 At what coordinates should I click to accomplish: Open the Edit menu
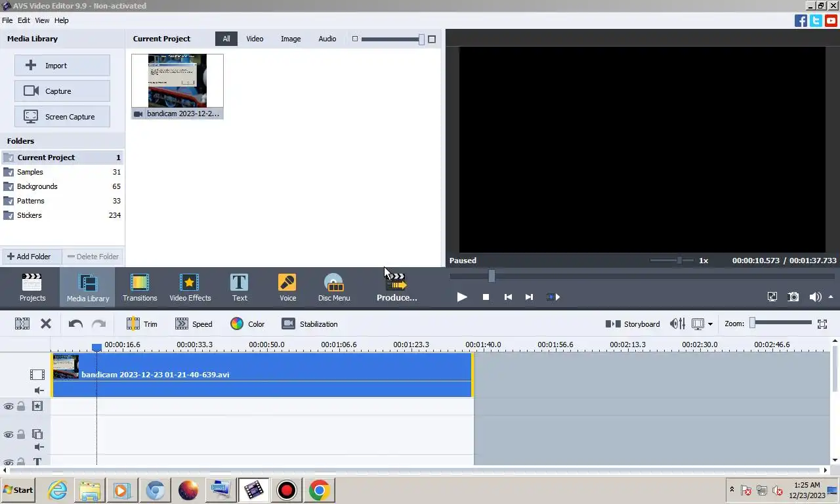pyautogui.click(x=24, y=20)
